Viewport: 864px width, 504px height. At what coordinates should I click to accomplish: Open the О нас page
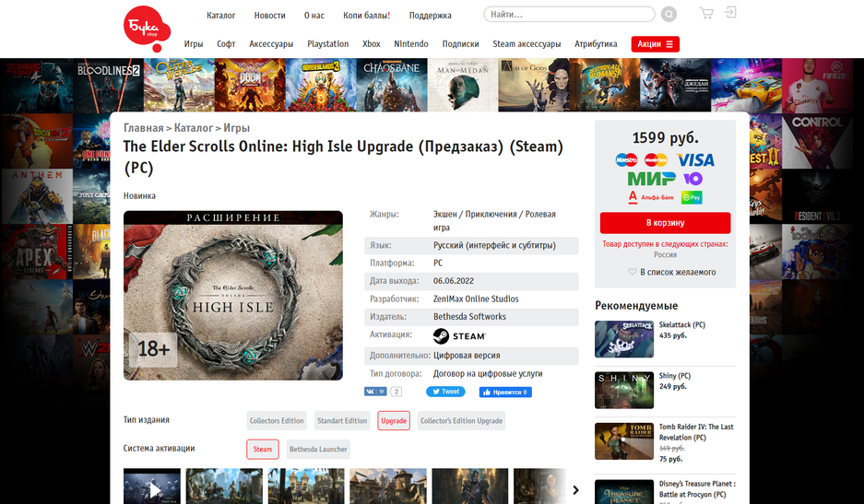(314, 16)
